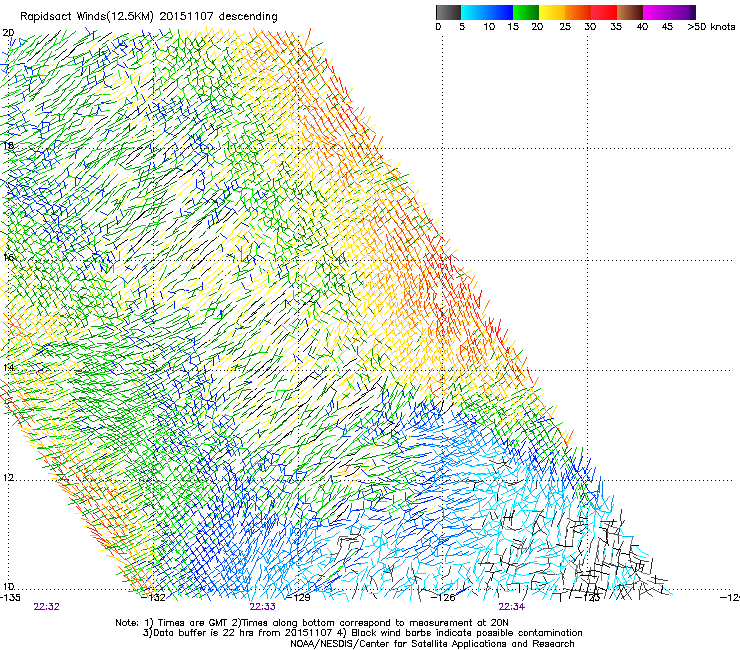Click the brown 35-40 knots legend swatch
Screen dimensions: 740x650
click(x=630, y=12)
